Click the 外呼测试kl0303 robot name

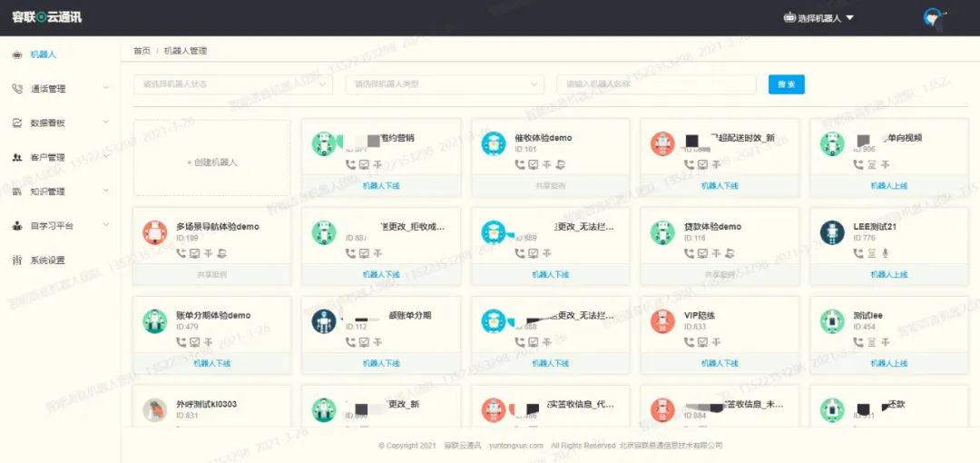pyautogui.click(x=206, y=404)
